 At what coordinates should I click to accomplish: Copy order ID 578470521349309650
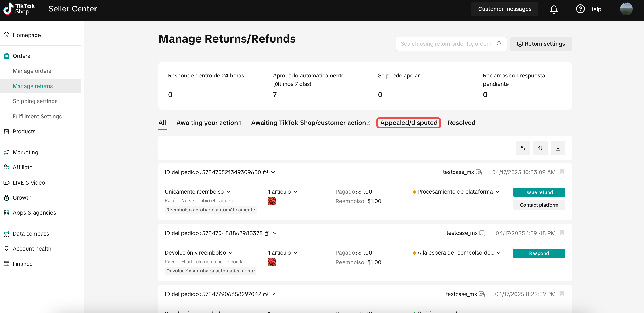pos(266,172)
